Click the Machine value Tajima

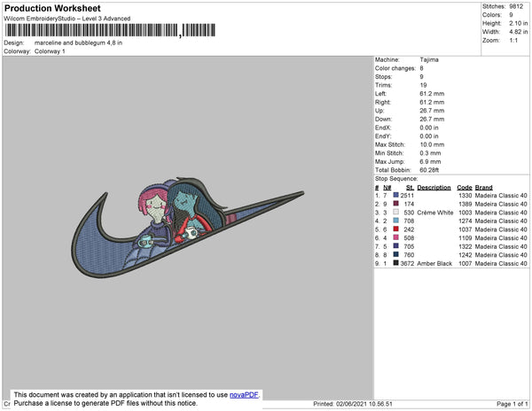(x=429, y=59)
